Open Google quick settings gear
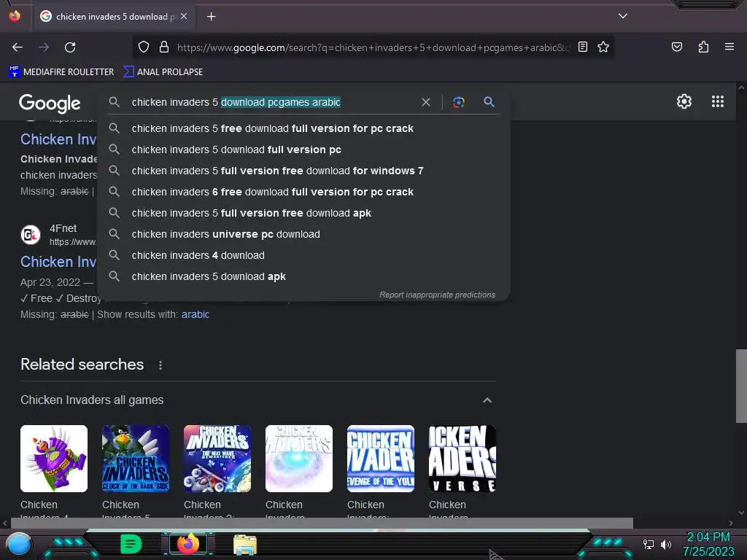 (x=684, y=101)
